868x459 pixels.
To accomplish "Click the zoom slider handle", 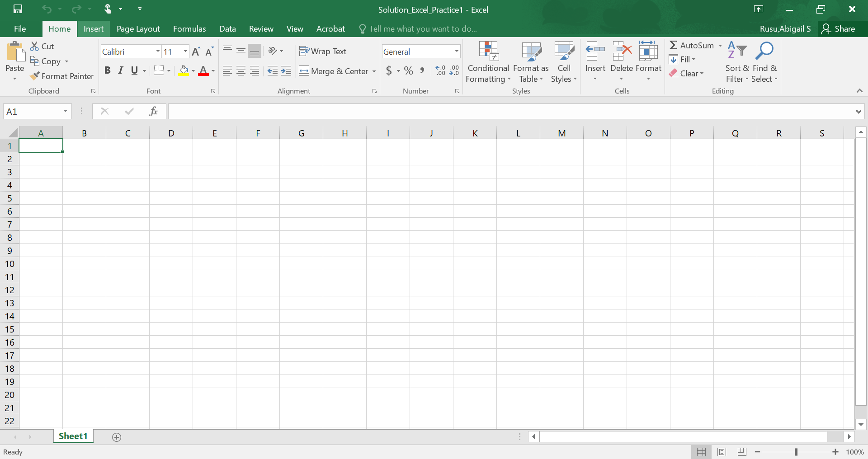I will click(796, 452).
